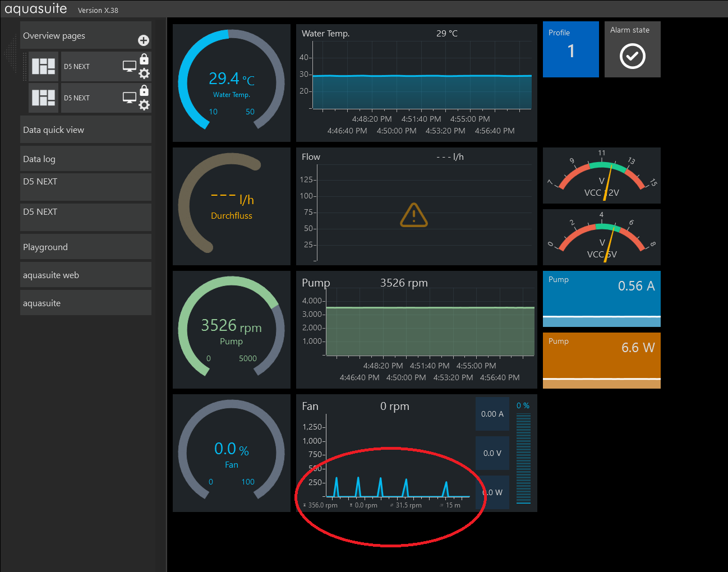The width and height of the screenshot is (728, 572).
Task: Add a new overview page with plus icon
Action: click(x=144, y=40)
